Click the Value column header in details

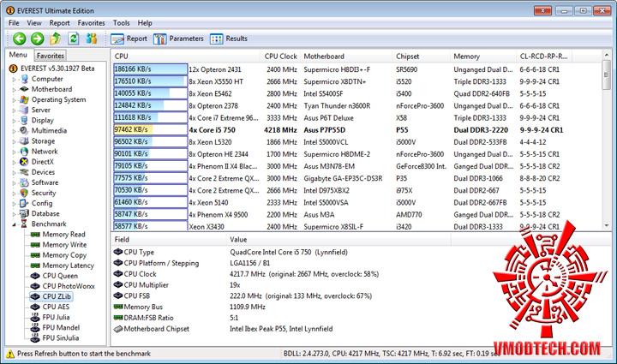(x=339, y=240)
